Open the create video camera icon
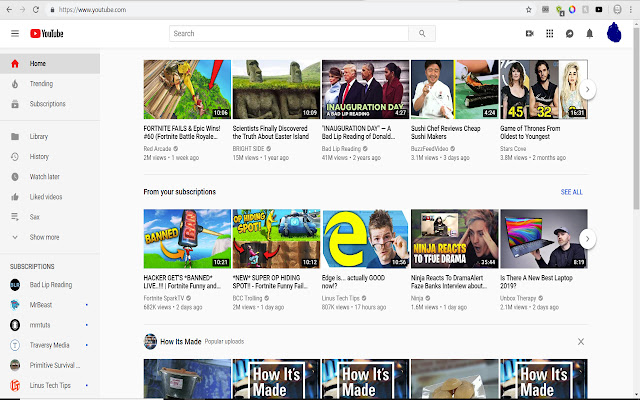This screenshot has width=640, height=400. click(x=530, y=33)
